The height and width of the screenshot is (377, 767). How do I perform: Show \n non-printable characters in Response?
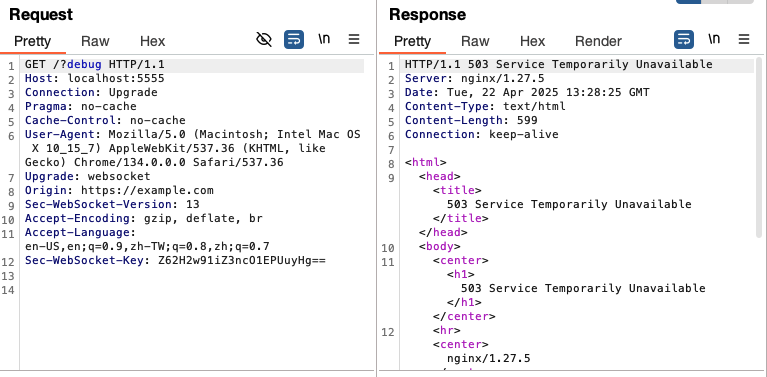(714, 39)
